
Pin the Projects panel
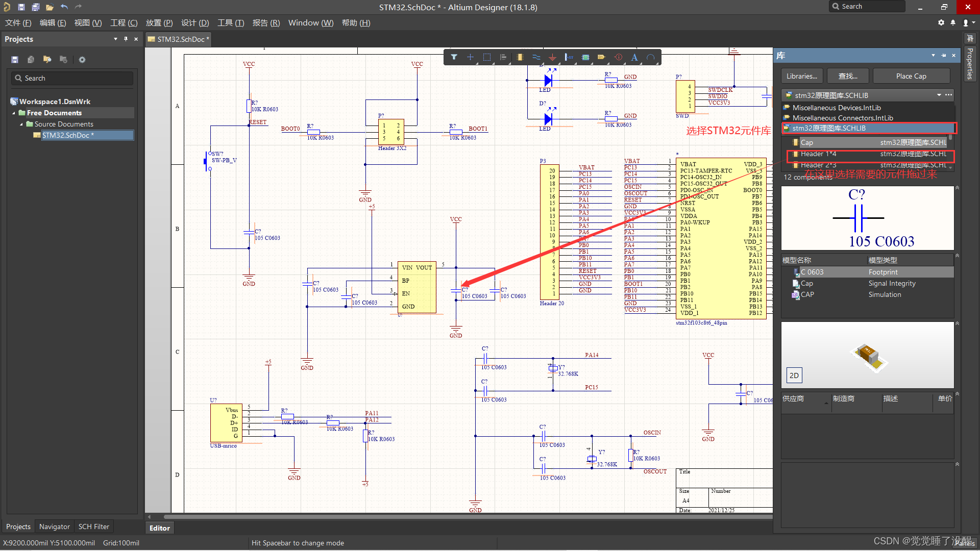126,39
